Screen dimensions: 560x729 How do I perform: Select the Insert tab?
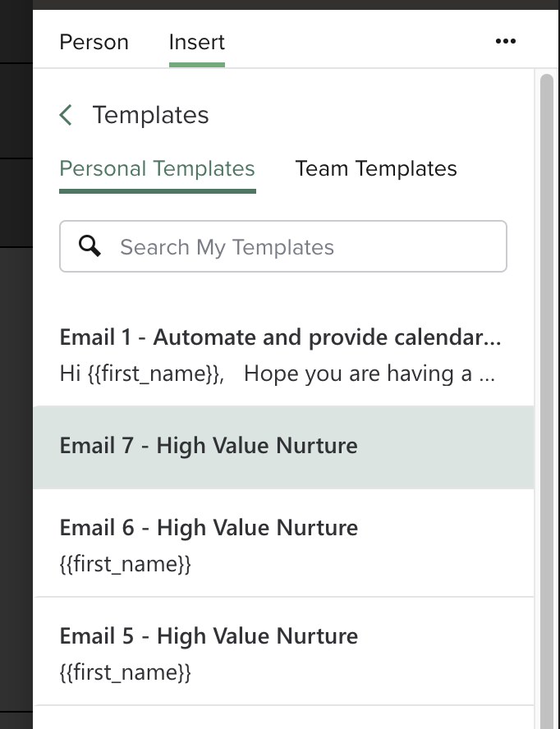(196, 41)
